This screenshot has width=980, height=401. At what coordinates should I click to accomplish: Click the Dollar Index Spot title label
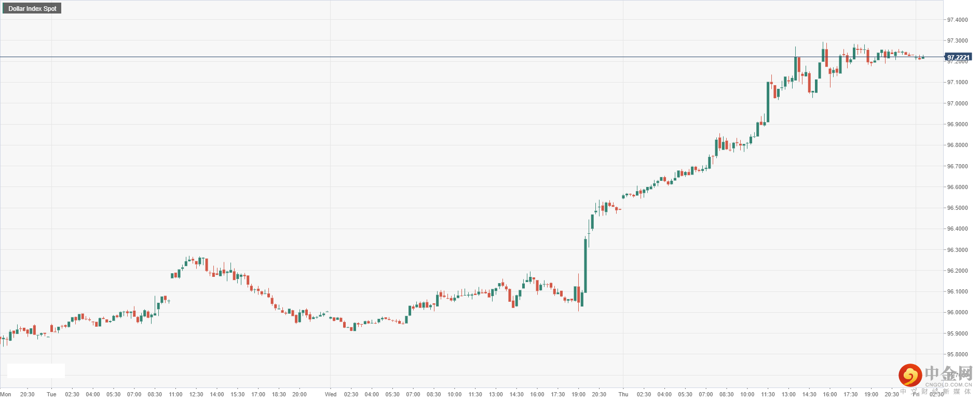[x=32, y=8]
